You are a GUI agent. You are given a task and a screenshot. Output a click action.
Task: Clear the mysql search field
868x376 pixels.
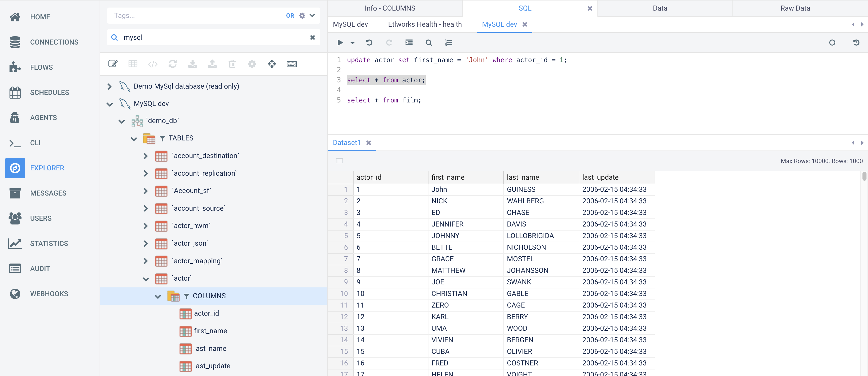click(312, 37)
